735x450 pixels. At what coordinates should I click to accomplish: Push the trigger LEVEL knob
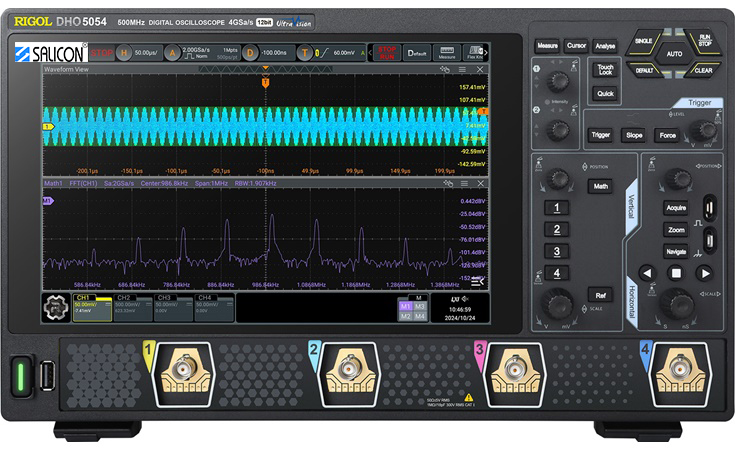(702, 130)
